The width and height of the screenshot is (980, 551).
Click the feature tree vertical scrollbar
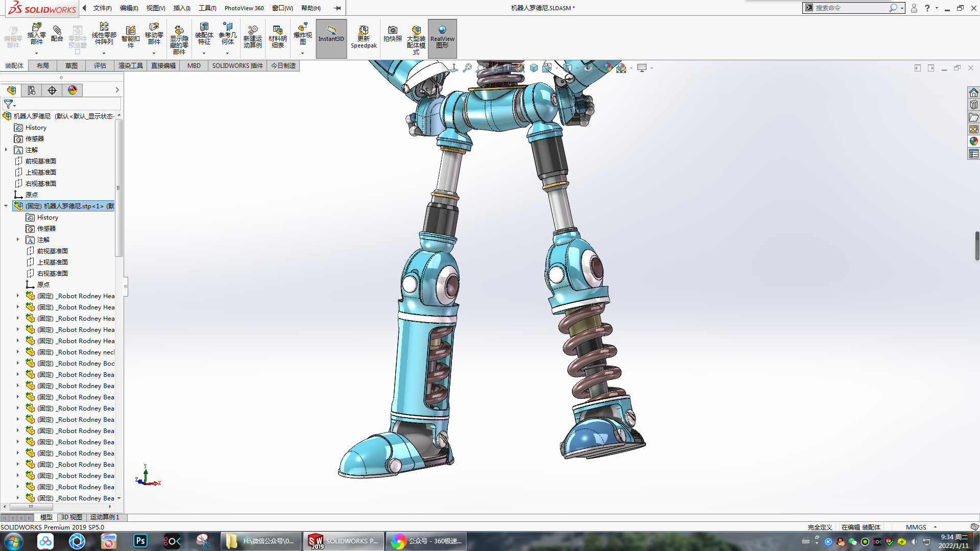[118, 189]
